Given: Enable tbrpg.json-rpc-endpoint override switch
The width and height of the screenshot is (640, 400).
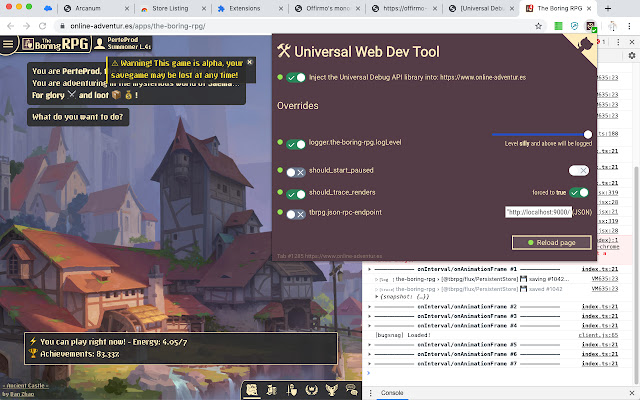Looking at the screenshot, I should point(296,214).
